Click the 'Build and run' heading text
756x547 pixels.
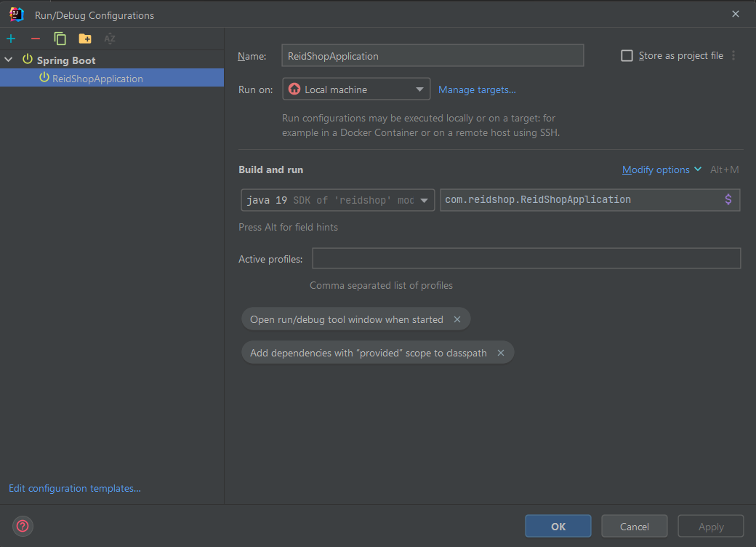tap(271, 169)
